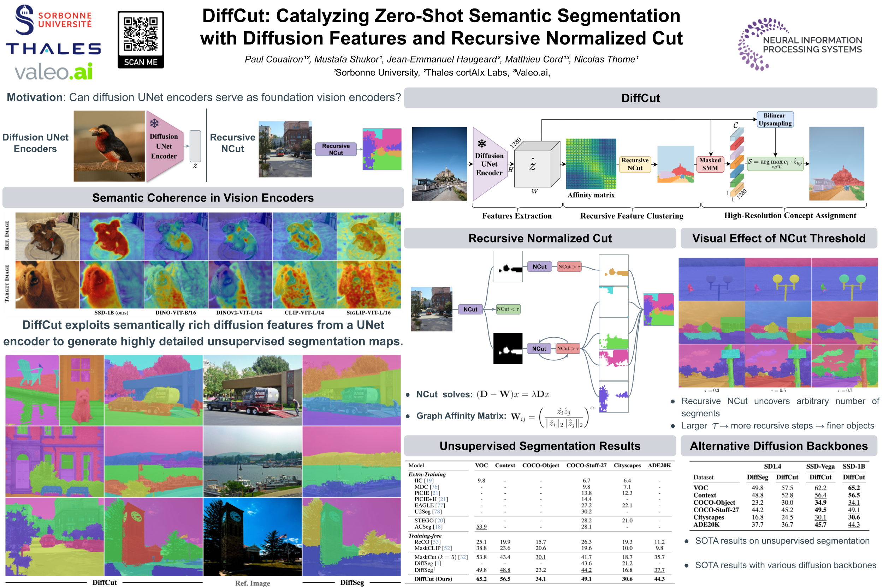Click the Thales logo
Screen dimensions: 883x588
tap(53, 49)
